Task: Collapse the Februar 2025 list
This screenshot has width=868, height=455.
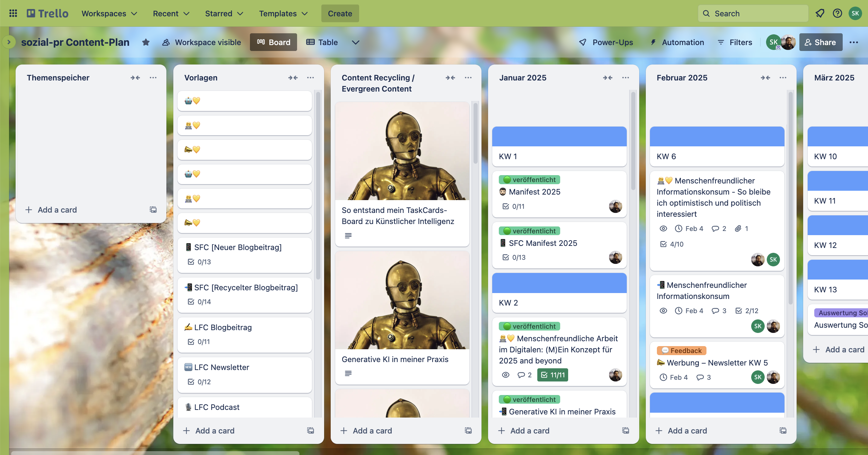Action: (765, 78)
